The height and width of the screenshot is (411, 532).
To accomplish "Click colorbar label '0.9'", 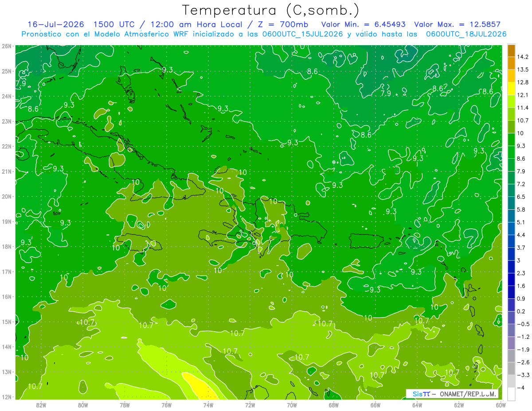I will click(x=521, y=298).
